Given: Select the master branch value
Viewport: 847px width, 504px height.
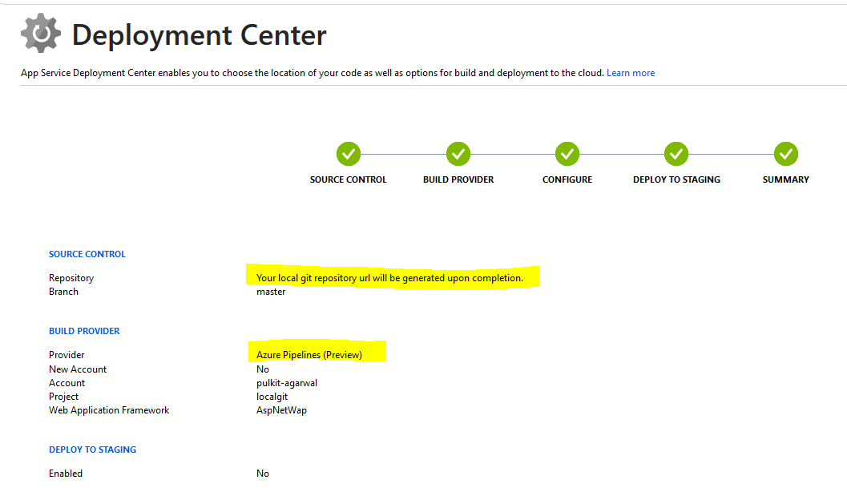Looking at the screenshot, I should click(271, 291).
